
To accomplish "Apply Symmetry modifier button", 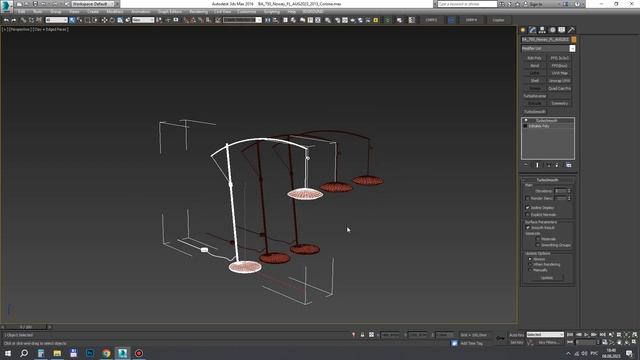I will pos(560,103).
